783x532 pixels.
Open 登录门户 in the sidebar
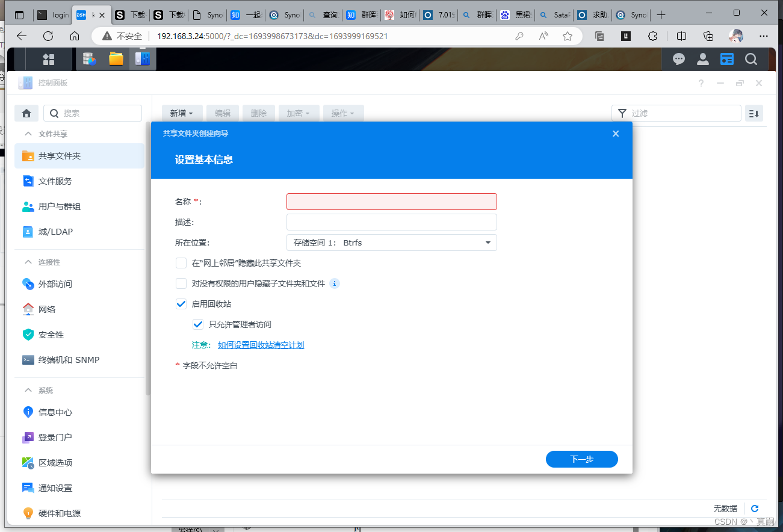click(x=79, y=438)
